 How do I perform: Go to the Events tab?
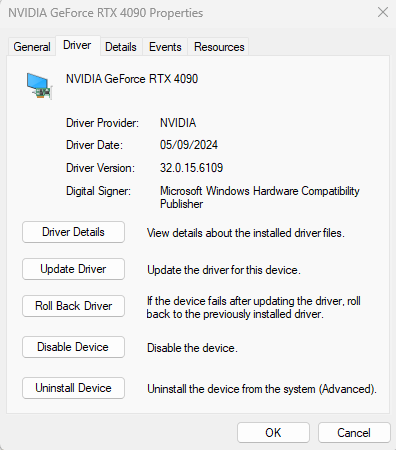[165, 47]
